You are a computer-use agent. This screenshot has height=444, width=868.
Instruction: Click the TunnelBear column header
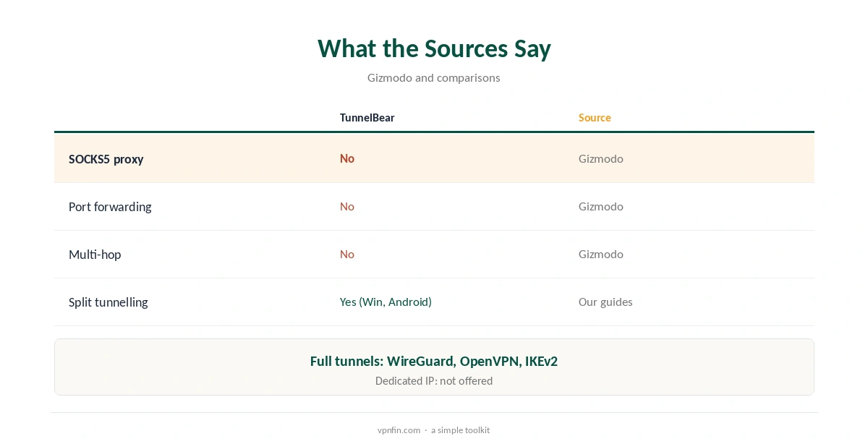click(x=367, y=117)
